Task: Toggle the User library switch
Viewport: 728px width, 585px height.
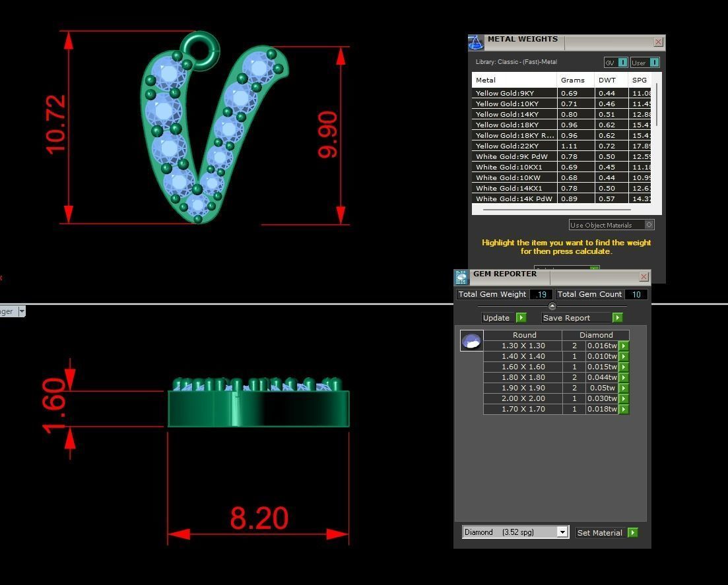Action: [654, 62]
